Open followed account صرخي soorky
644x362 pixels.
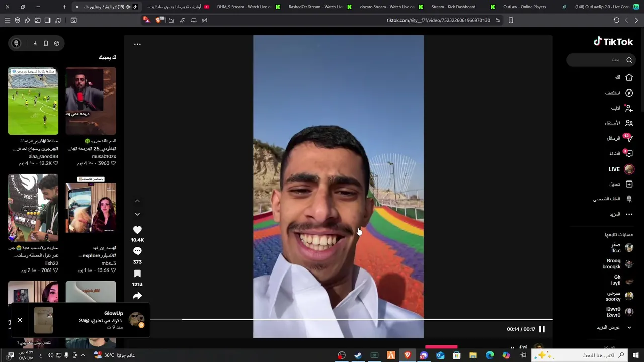pyautogui.click(x=619, y=296)
